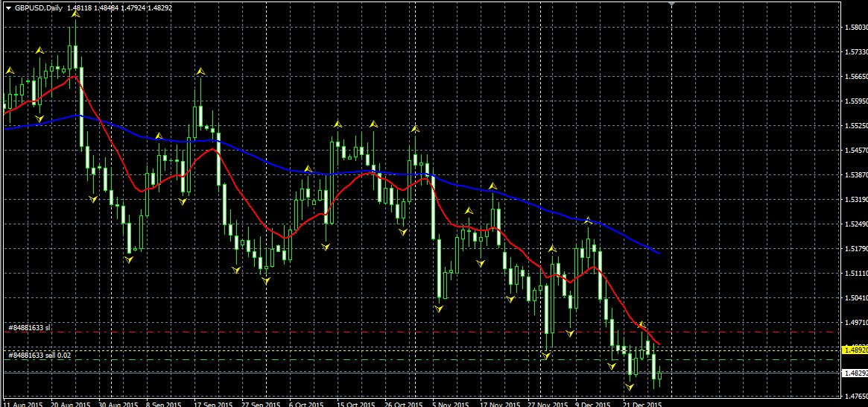Screen dimensions: 868x407
Task: Click the 1.5111 price scale label
Action: (855, 273)
